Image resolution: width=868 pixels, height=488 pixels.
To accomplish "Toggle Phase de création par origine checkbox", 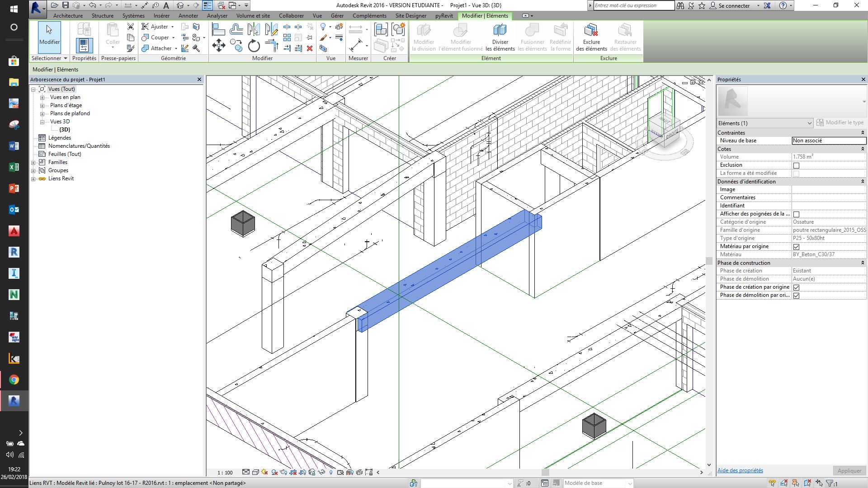I will [x=796, y=287].
